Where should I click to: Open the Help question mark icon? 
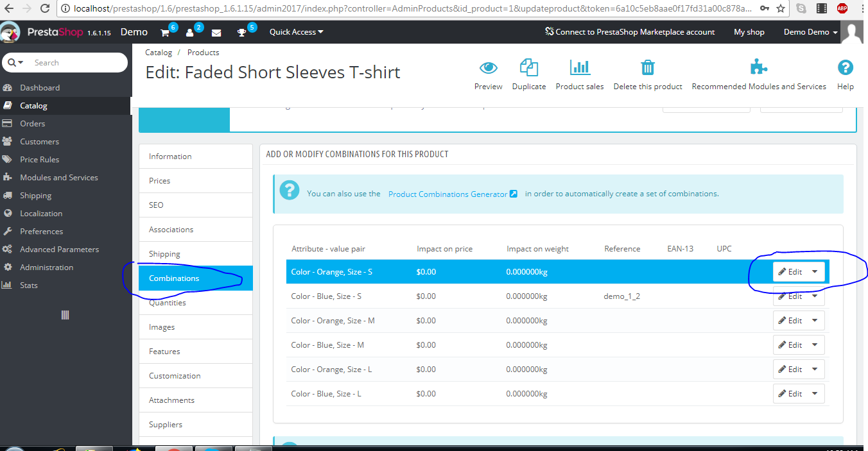[x=846, y=67]
